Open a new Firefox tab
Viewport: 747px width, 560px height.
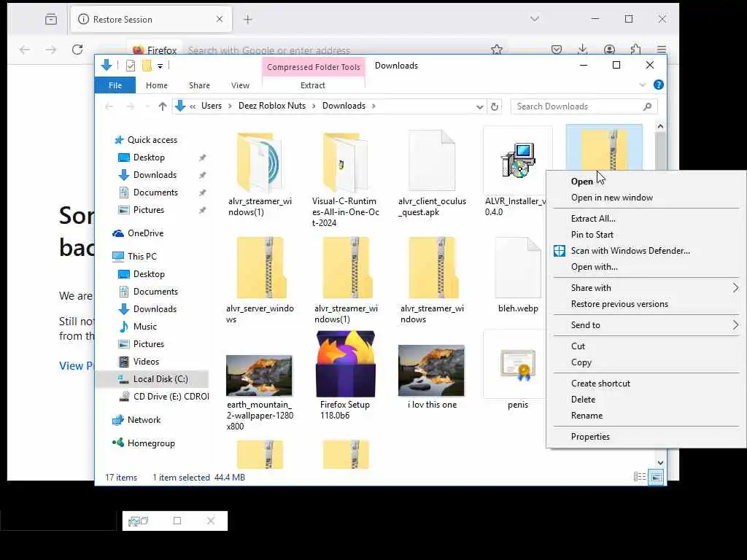pos(248,20)
